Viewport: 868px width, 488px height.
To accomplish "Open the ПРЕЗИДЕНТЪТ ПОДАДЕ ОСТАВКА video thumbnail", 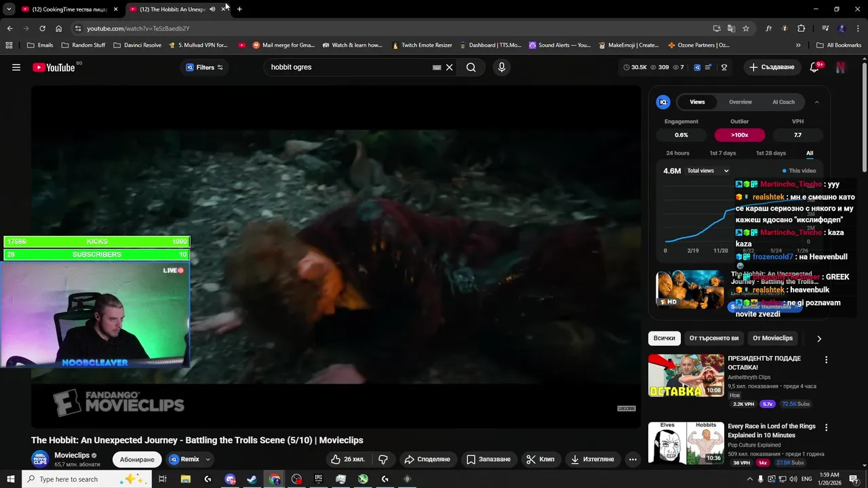I will pos(686,375).
